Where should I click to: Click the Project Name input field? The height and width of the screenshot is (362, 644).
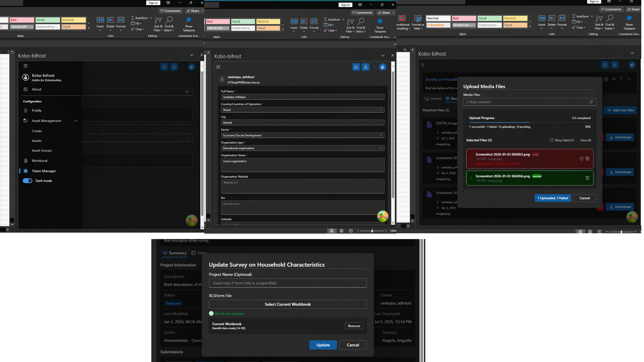pyautogui.click(x=287, y=283)
